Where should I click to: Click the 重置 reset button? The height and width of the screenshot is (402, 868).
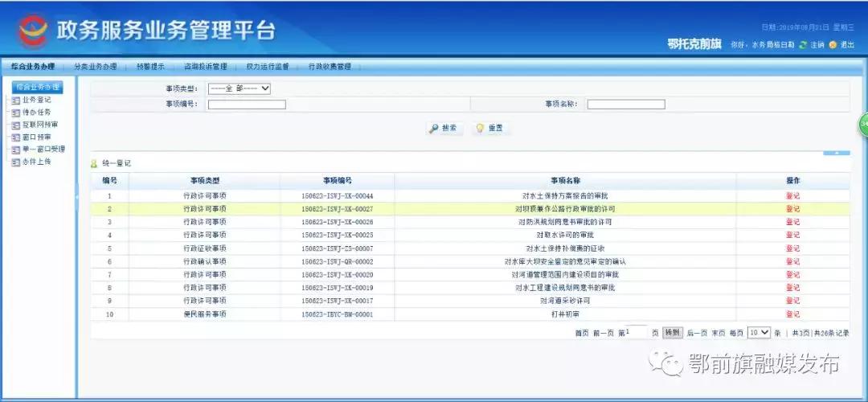click(490, 129)
